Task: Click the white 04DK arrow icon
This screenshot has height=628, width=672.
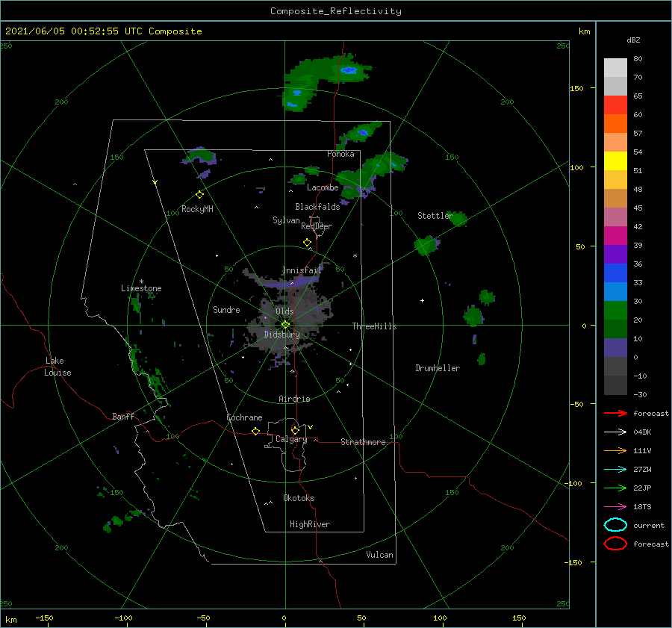Action: 615,432
